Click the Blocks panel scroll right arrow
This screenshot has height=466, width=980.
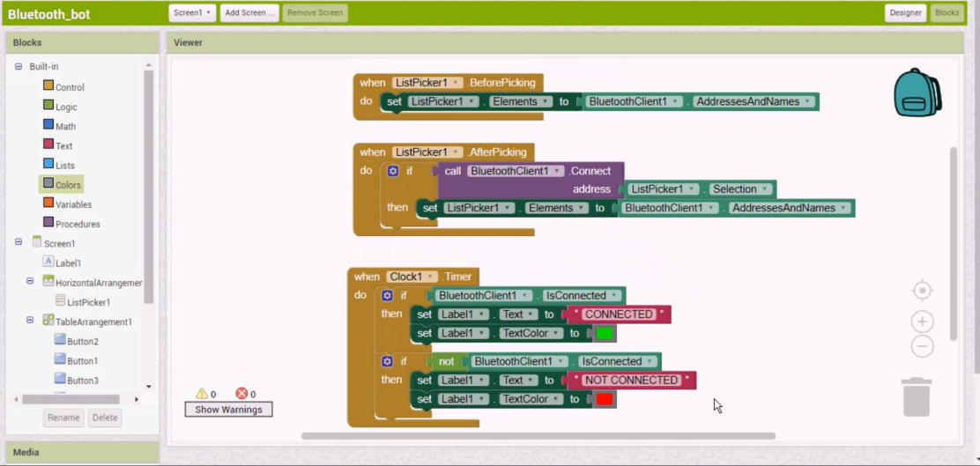pyautogui.click(x=137, y=398)
